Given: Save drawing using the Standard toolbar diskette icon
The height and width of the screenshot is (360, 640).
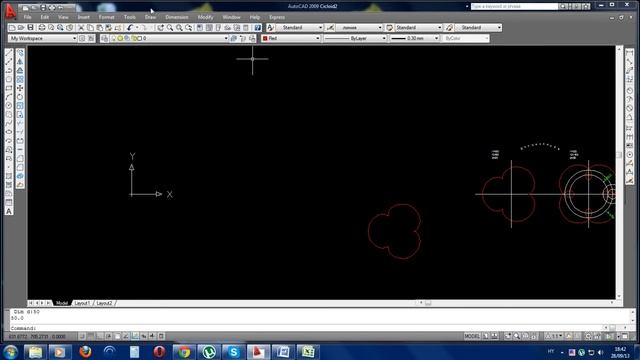Looking at the screenshot, I should (30, 28).
